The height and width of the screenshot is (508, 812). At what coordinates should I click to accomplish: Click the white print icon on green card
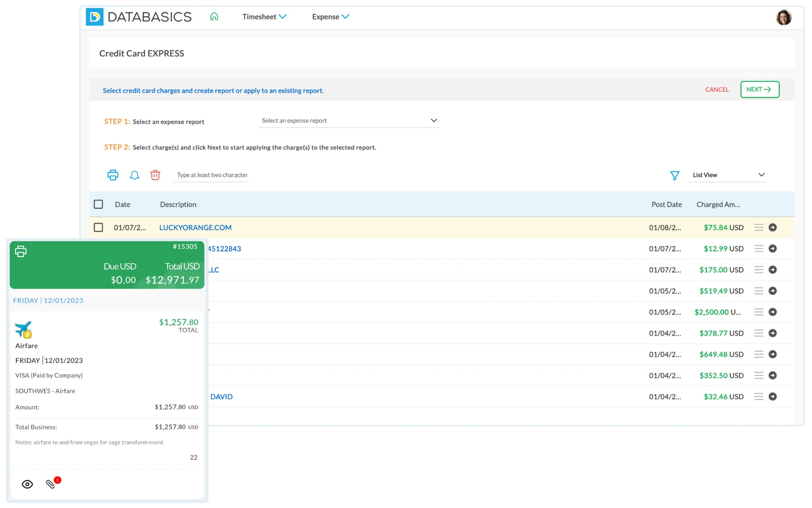(21, 252)
